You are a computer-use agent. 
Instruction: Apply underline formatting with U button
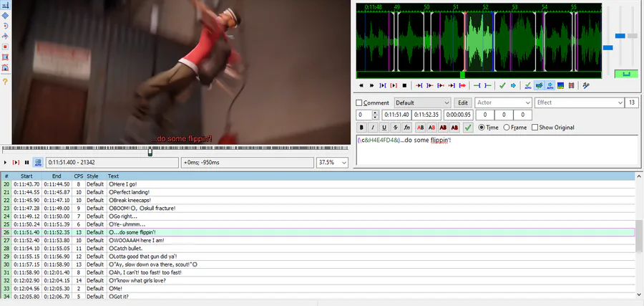coord(384,128)
